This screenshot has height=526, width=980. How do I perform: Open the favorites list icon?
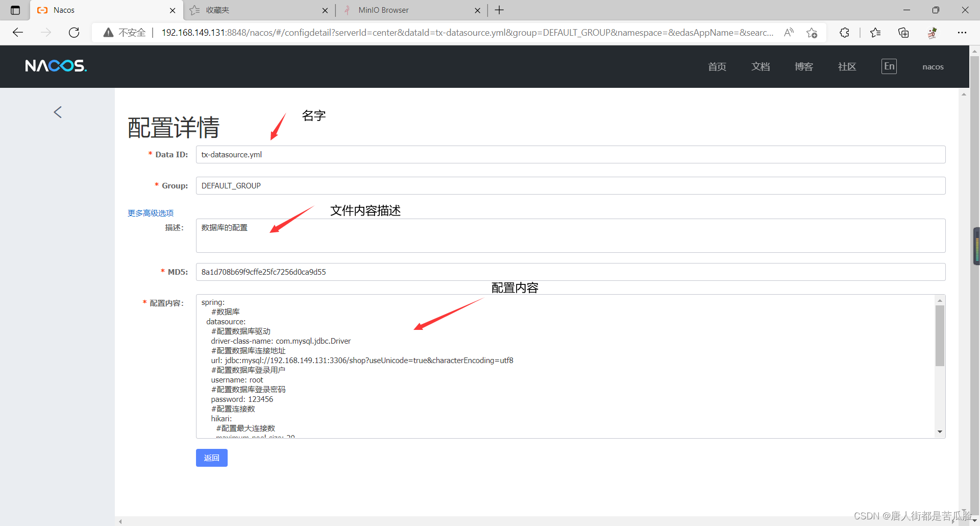click(x=875, y=33)
